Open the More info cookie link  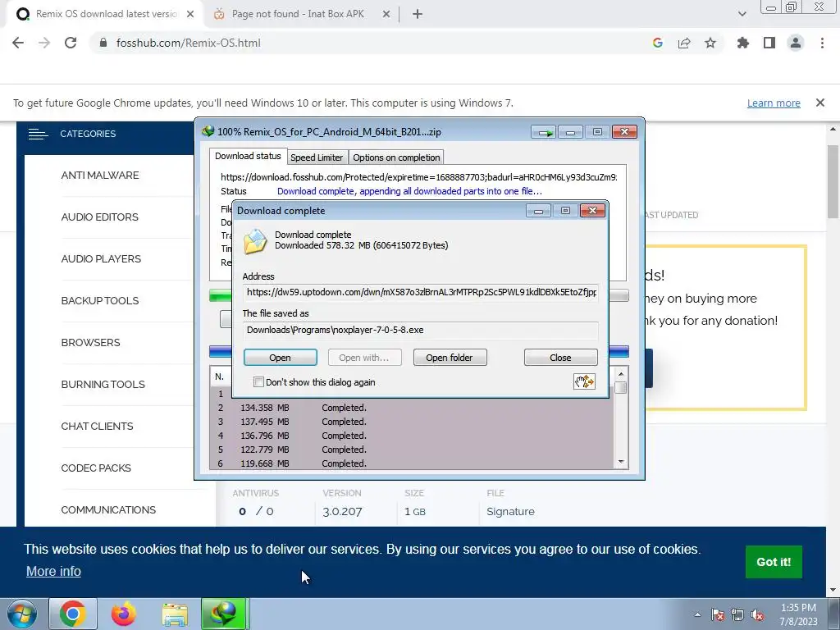click(x=53, y=571)
